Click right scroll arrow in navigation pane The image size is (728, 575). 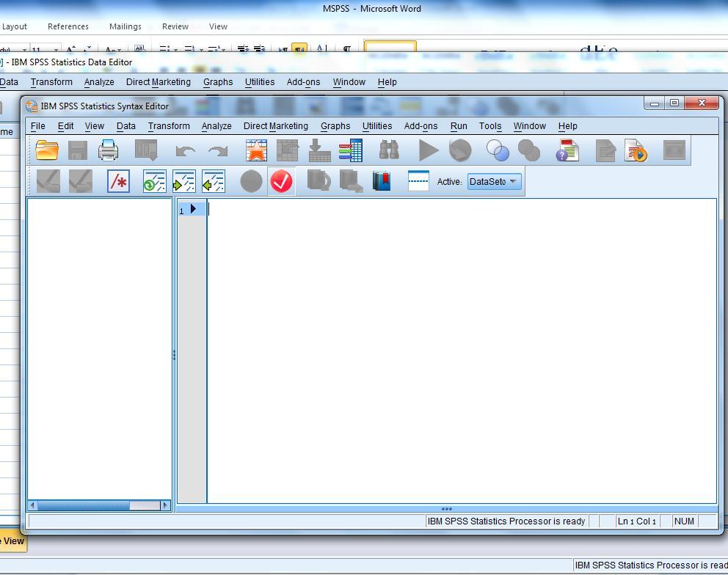(x=165, y=505)
